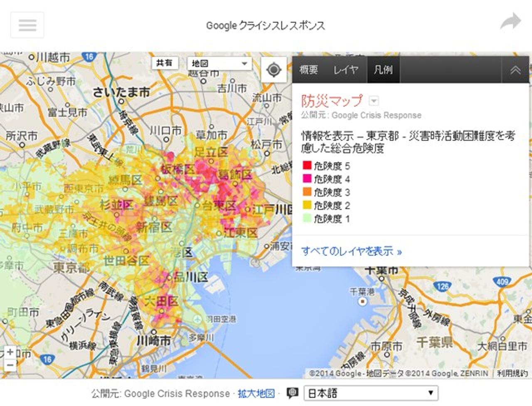Viewport: 532px width, 406px height.
Task: Open the hamburger menu
Action: pos(27,25)
